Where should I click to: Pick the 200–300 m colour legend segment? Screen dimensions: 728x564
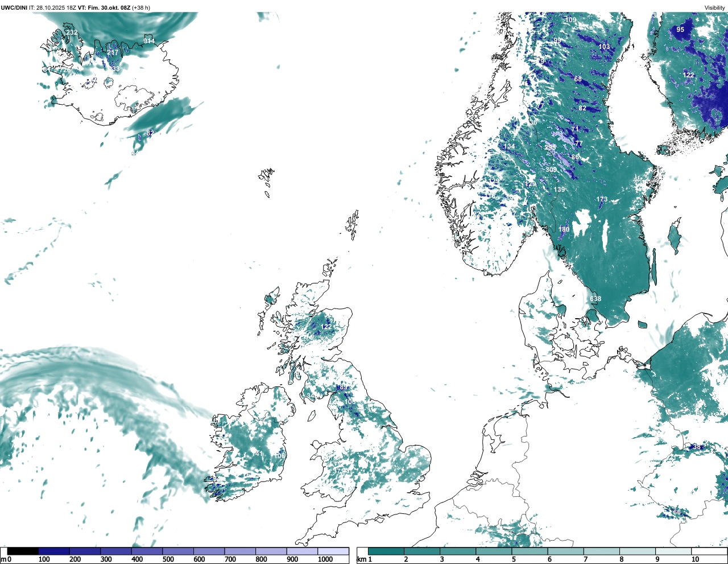(85, 551)
